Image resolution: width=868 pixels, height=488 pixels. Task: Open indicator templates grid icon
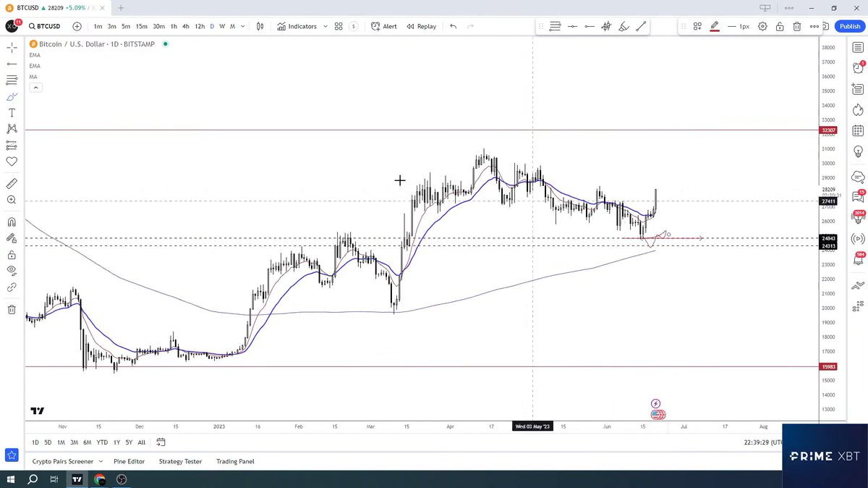tap(339, 26)
